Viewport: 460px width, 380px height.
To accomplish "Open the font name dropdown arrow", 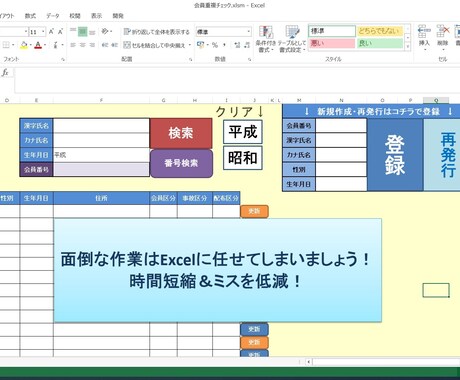I will pyautogui.click(x=26, y=32).
